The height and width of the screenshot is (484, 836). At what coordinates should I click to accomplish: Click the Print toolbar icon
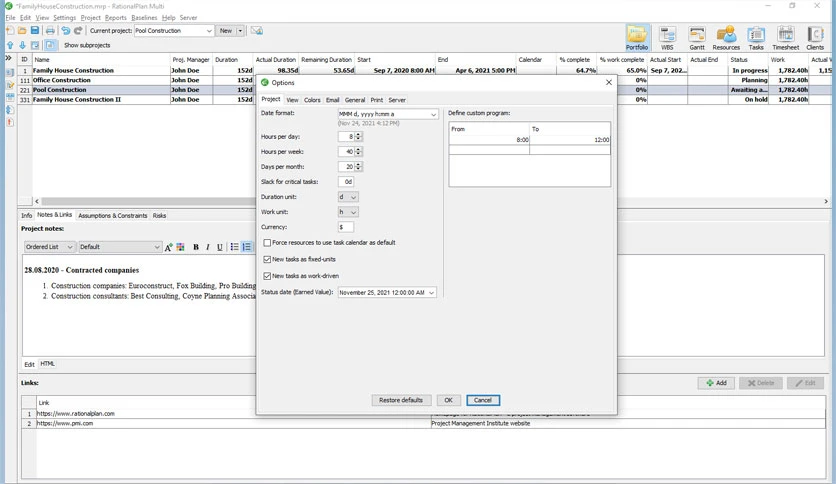tap(50, 31)
